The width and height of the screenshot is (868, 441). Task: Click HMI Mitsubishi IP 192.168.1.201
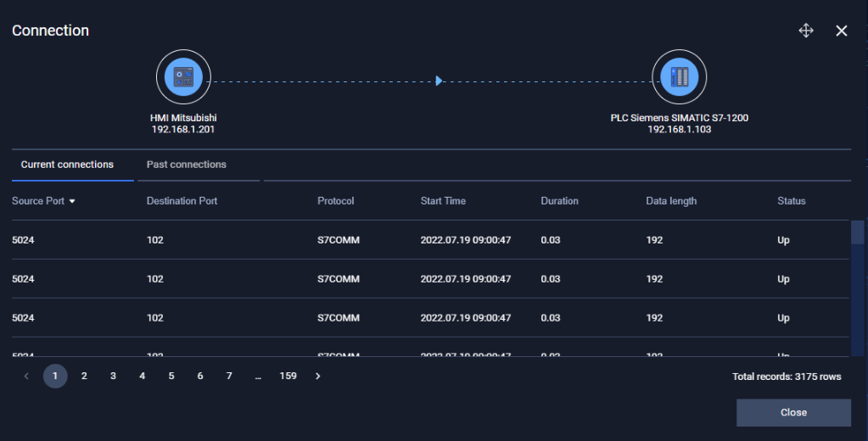(183, 129)
